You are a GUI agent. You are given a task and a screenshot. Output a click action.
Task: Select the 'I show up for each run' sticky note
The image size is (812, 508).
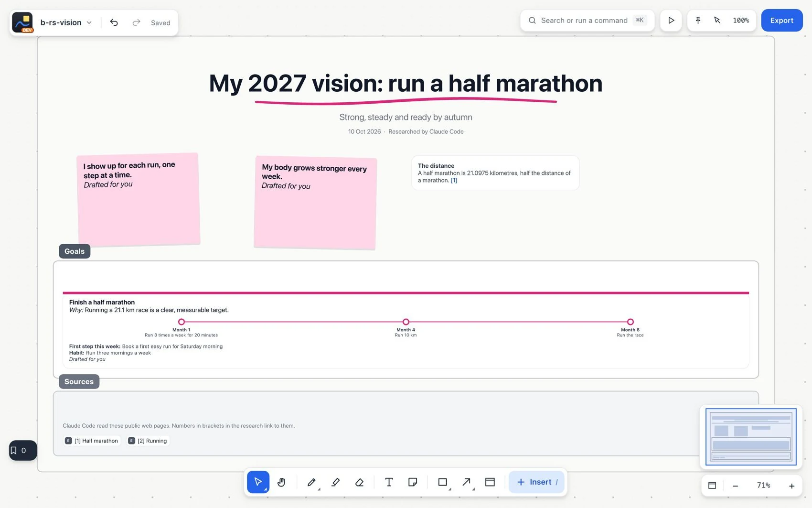(x=139, y=199)
